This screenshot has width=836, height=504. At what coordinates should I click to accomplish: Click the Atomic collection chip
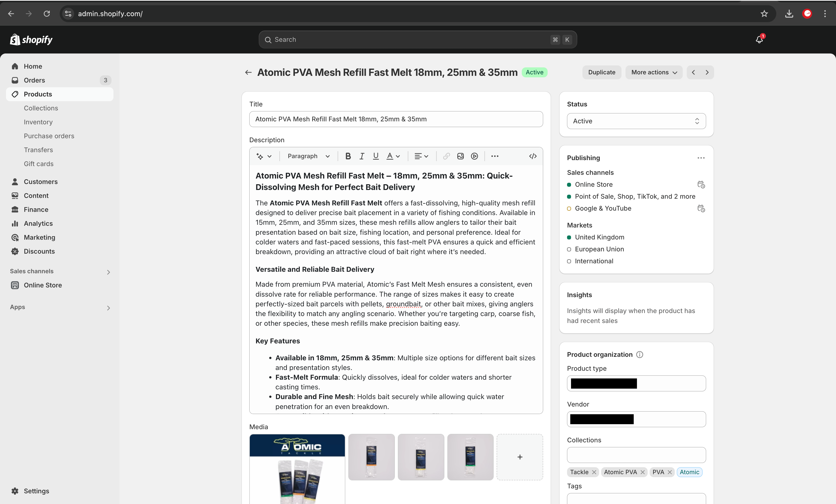(x=689, y=472)
